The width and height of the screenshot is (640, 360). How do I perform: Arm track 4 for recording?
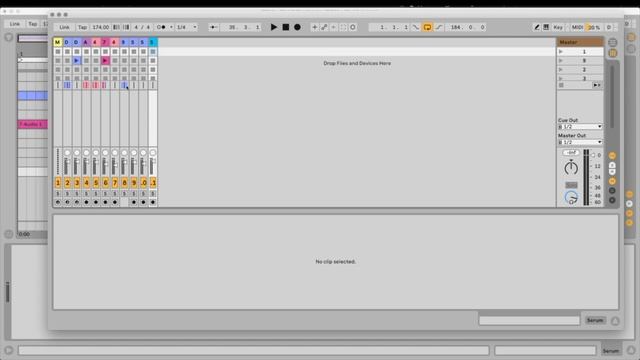tap(86, 202)
